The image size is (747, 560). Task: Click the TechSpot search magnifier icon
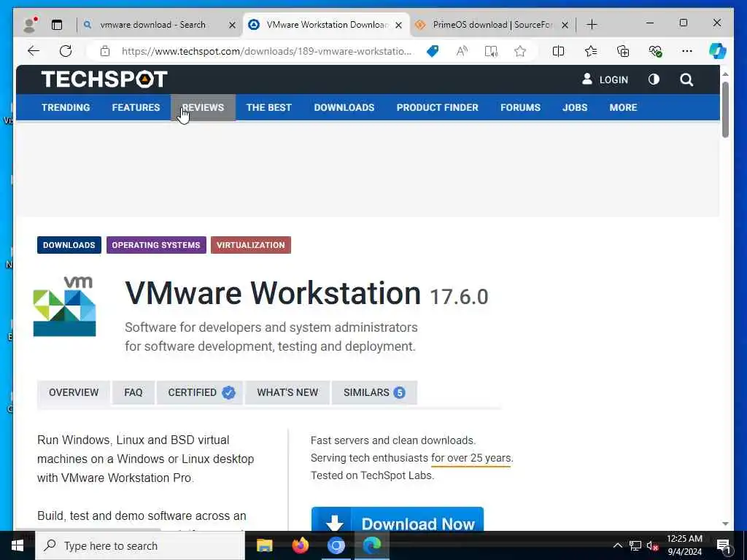[x=686, y=79]
